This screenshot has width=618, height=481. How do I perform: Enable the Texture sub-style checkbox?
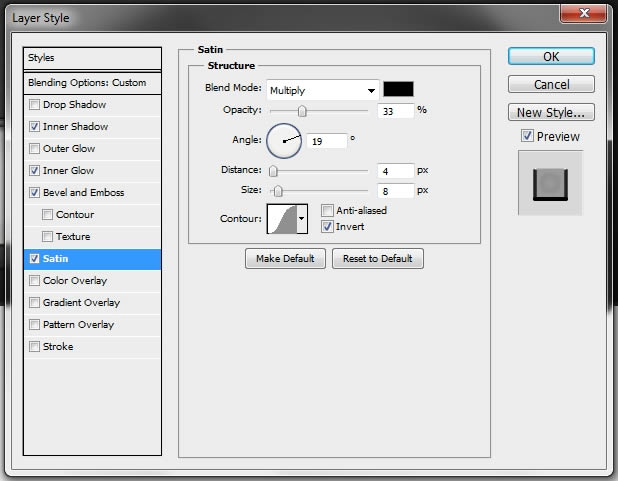tap(47, 237)
